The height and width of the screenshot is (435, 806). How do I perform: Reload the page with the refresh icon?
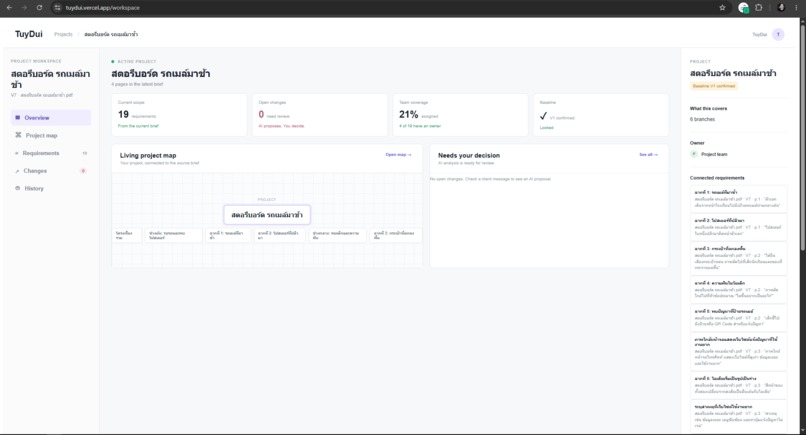point(40,8)
